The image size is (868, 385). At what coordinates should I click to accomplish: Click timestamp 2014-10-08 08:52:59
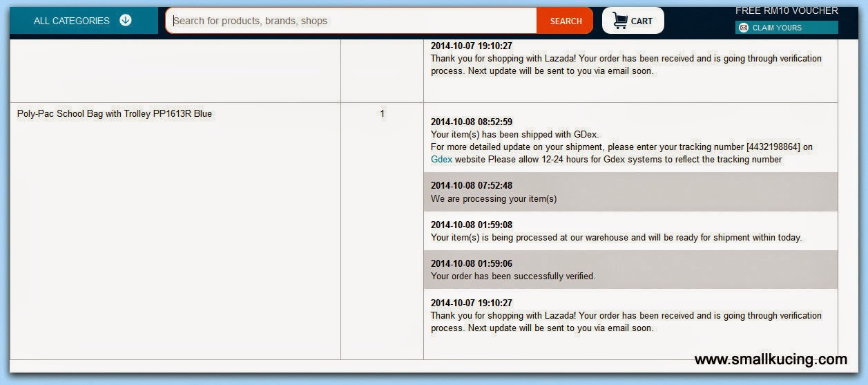click(472, 122)
